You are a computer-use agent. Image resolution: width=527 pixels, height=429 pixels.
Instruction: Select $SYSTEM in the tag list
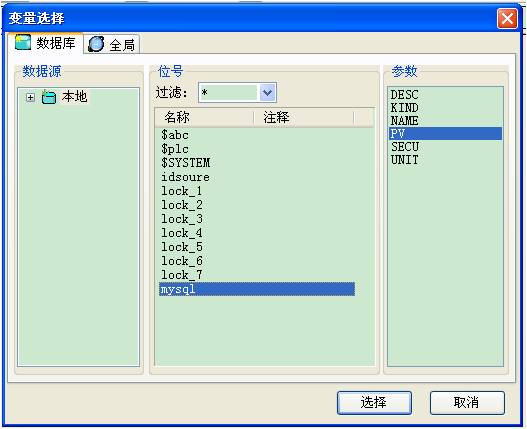coord(186,163)
